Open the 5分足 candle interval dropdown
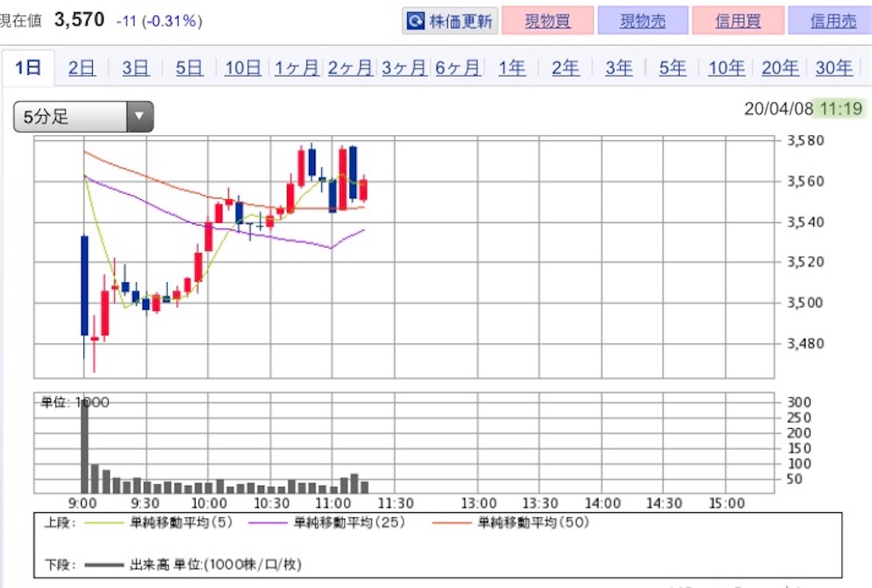Viewport: 872px width, 588px height. pos(83,117)
